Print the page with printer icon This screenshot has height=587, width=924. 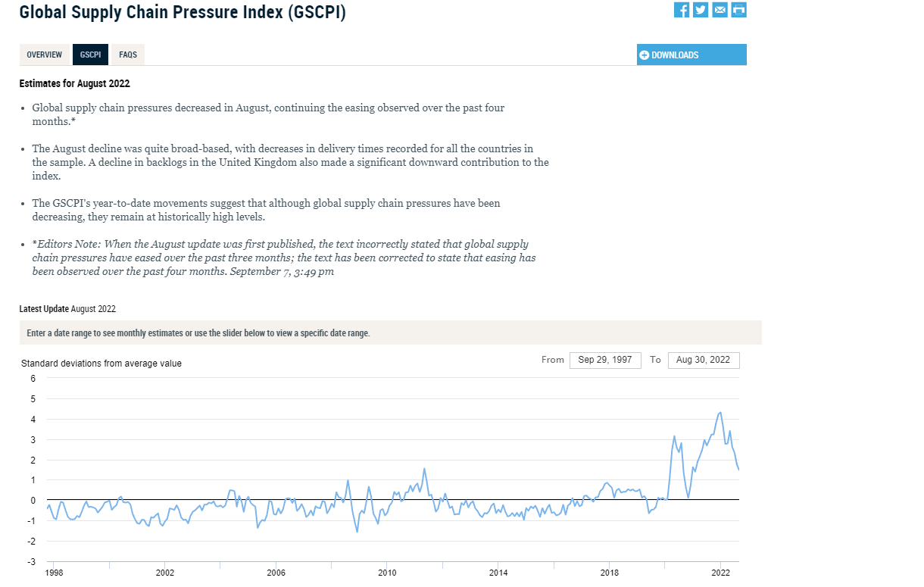click(x=738, y=10)
